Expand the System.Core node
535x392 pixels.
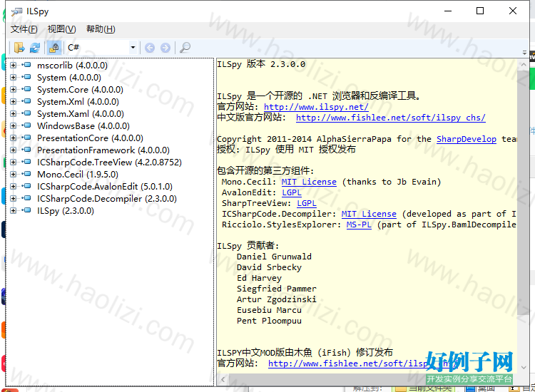pos(14,89)
